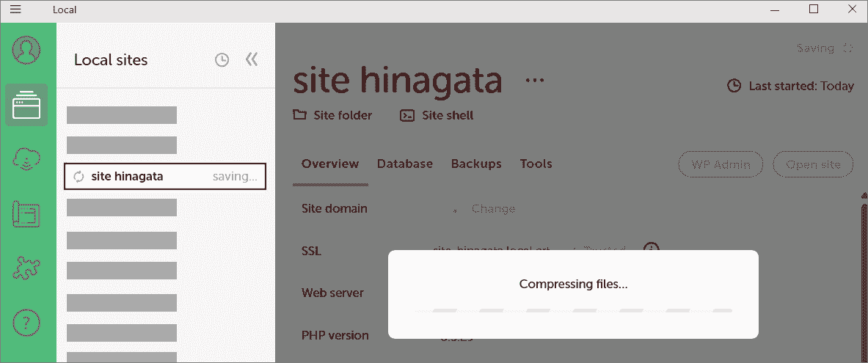Open the Add-ons puzzle icon
The image size is (868, 363).
click(26, 268)
